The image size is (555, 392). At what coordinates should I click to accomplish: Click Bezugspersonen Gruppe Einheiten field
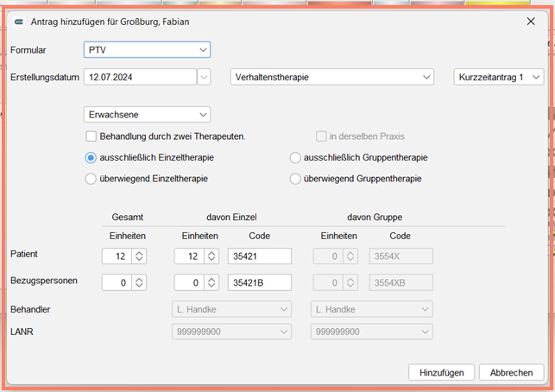click(x=328, y=282)
